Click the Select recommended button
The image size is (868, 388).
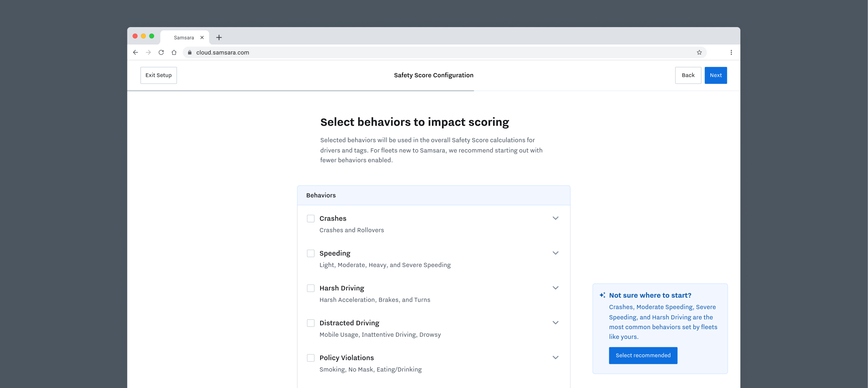[x=643, y=355]
